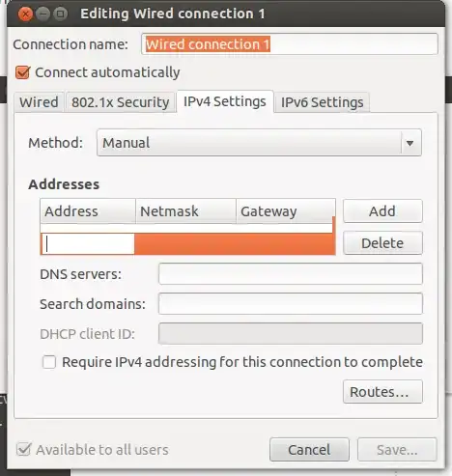Switch to the Wired tab
452x476 pixels.
[x=39, y=102]
